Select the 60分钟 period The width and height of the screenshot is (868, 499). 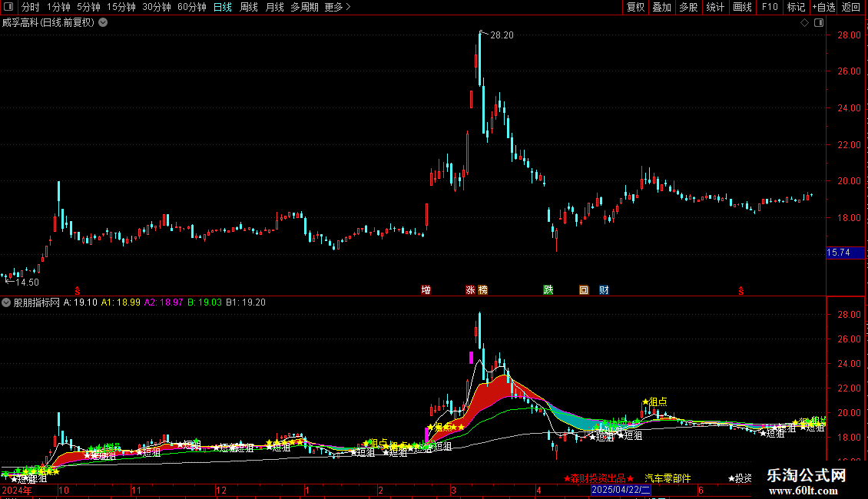pos(191,7)
